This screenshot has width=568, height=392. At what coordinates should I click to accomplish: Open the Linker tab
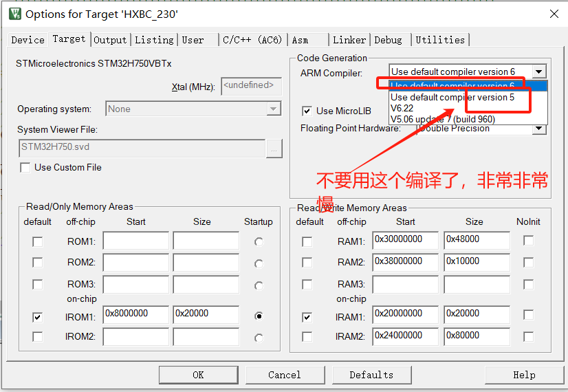click(349, 40)
